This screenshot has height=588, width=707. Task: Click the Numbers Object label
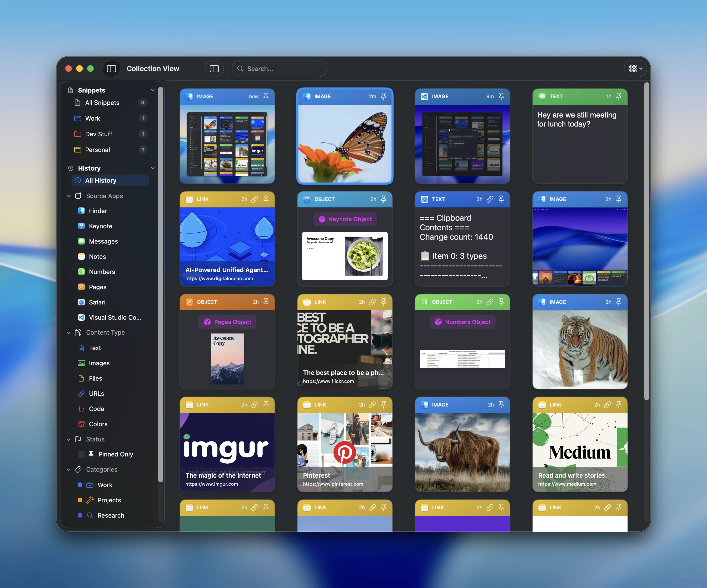tap(462, 322)
